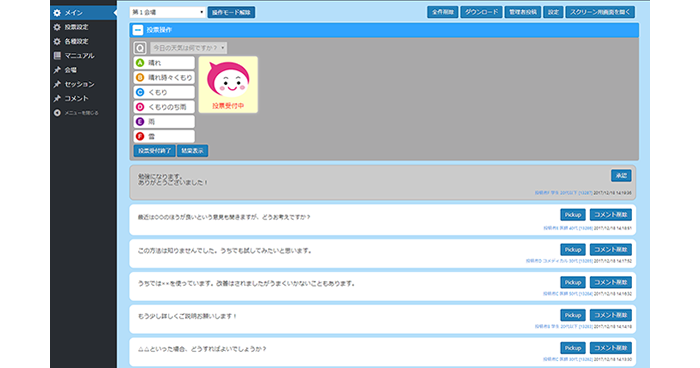700x368 pixels.
Task: Open the マニュアル book icon
Action: (x=57, y=56)
